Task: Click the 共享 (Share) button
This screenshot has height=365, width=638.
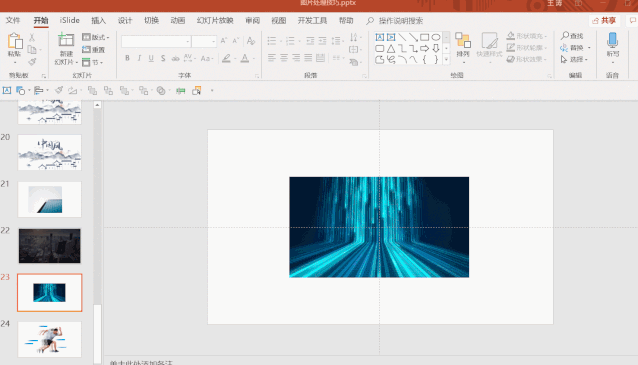Action: [604, 20]
